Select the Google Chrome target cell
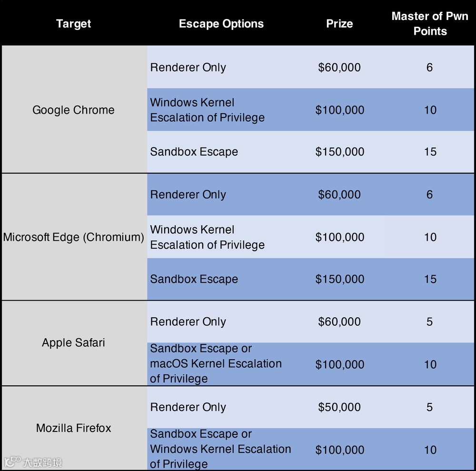Image resolution: width=476 pixels, height=471 pixels. tap(73, 110)
